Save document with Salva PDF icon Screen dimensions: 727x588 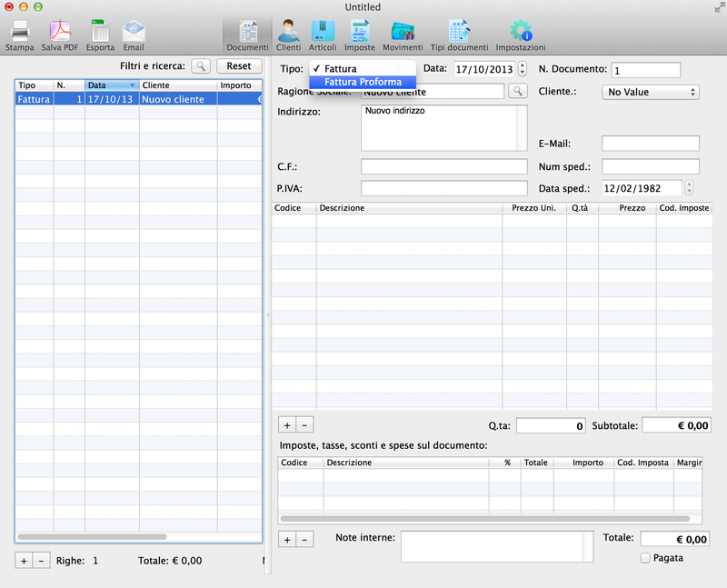pos(60,35)
